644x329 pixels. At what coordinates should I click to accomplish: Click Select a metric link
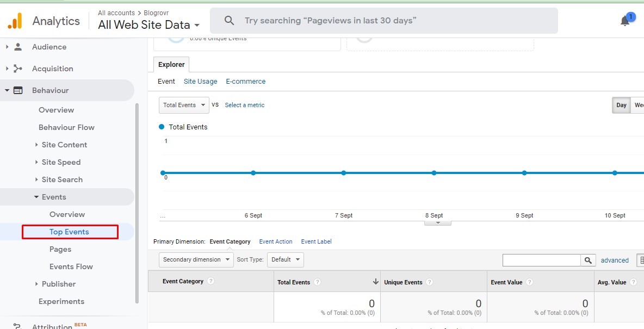[x=245, y=105]
